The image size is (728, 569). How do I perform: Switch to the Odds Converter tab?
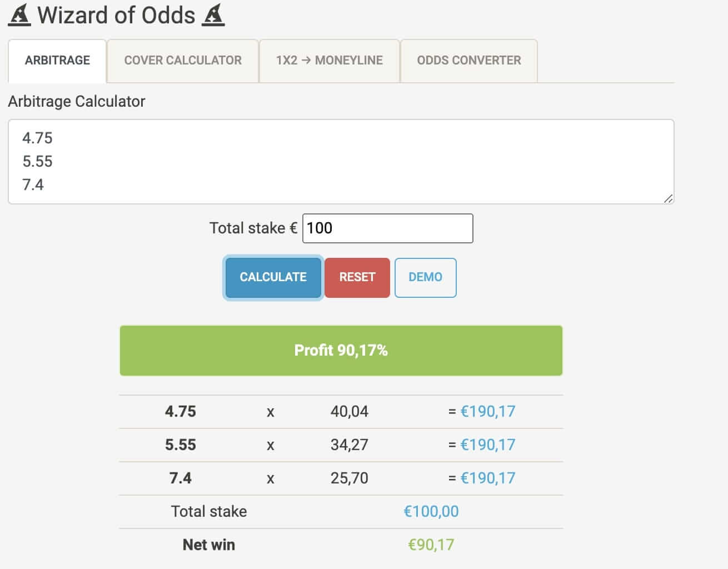click(x=469, y=61)
